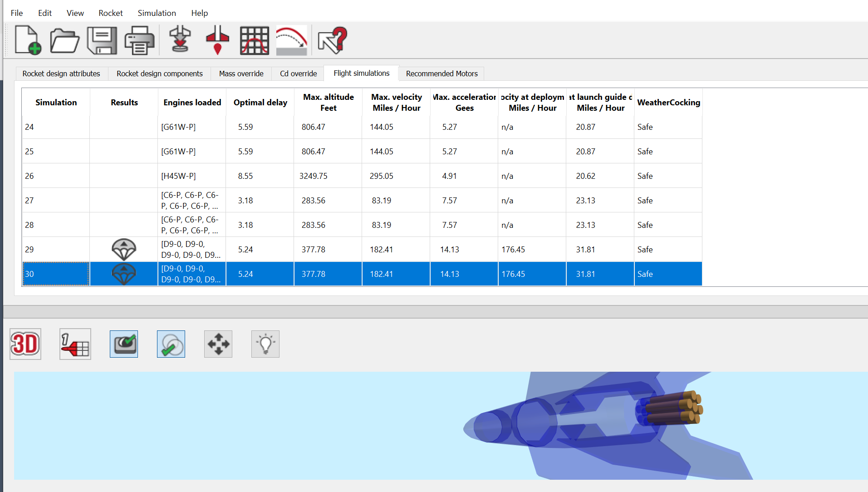Image resolution: width=868 pixels, height=492 pixels.
Task: Click the parachute result icon in simulation 29
Action: [x=124, y=250]
